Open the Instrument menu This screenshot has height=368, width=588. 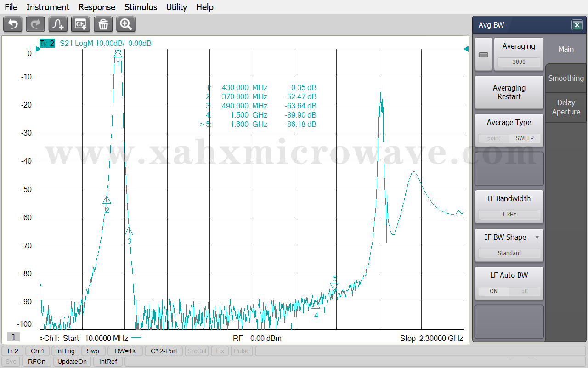pyautogui.click(x=48, y=7)
